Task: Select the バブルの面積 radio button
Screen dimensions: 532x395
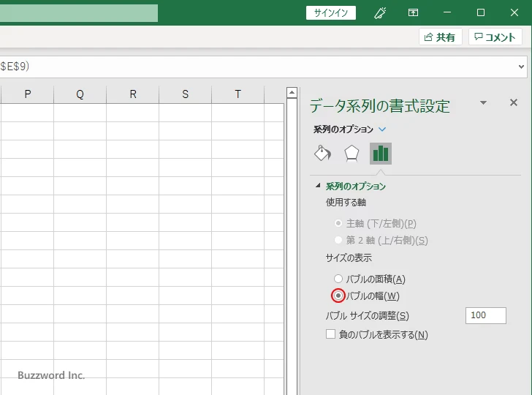Action: point(338,279)
